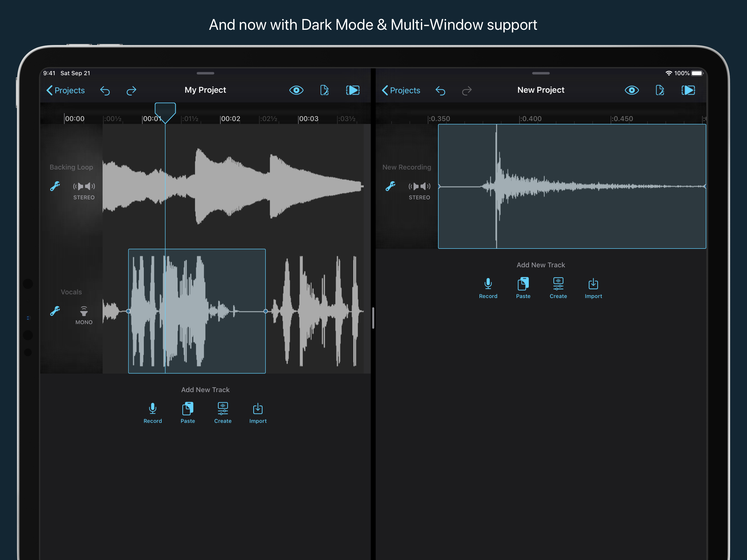Screen dimensions: 747x560
Task: Open wrench settings for Vocals track
Action: pos(55,311)
